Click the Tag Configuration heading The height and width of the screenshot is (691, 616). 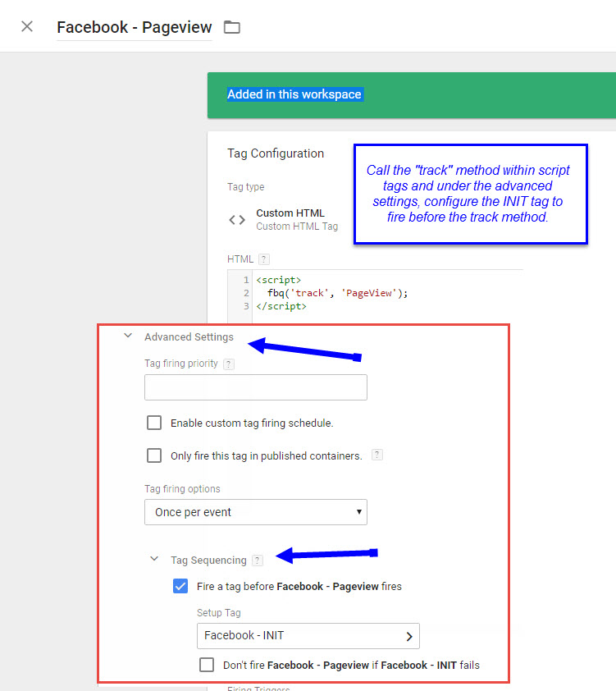[x=276, y=153]
